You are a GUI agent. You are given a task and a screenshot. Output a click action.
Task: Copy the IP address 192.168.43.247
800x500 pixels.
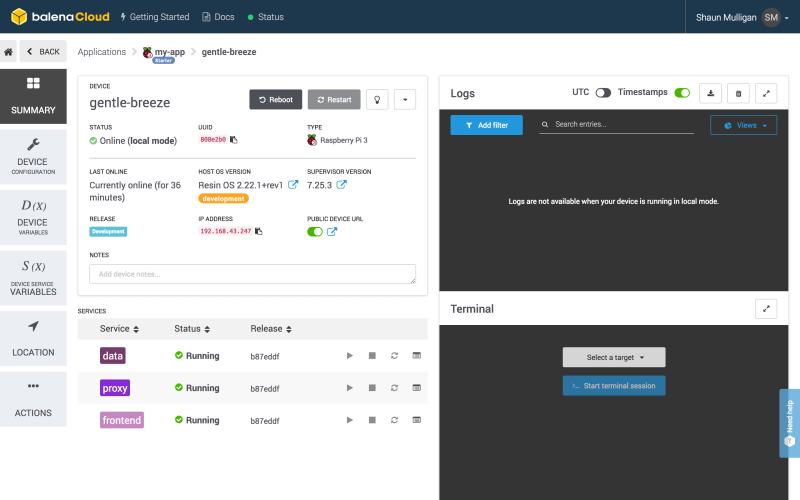click(259, 231)
